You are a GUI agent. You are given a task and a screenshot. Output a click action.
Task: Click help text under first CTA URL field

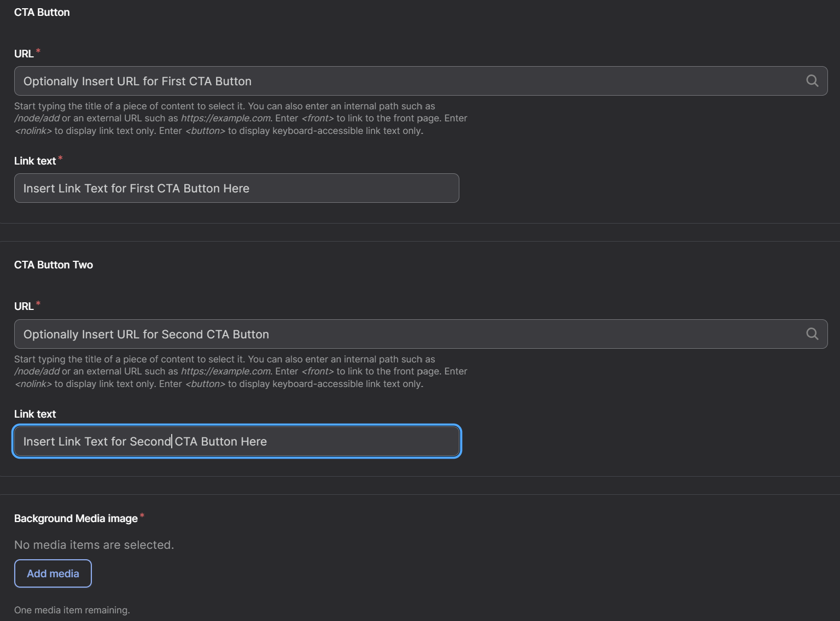click(241, 118)
